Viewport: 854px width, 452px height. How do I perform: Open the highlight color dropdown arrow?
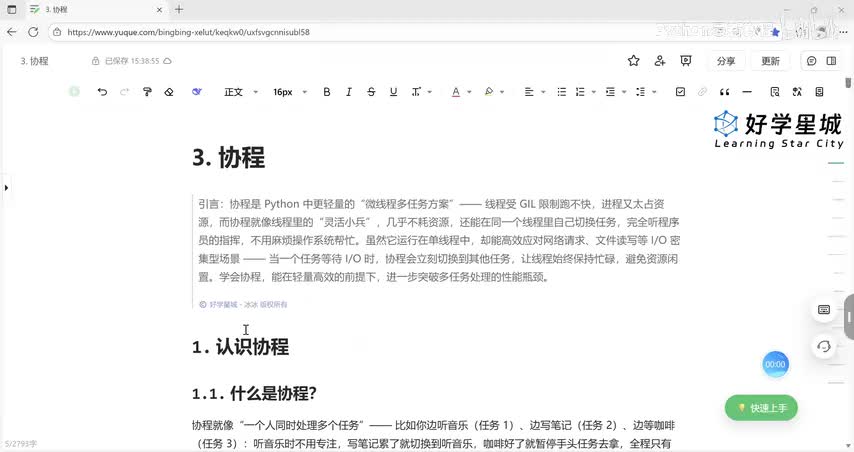click(502, 92)
